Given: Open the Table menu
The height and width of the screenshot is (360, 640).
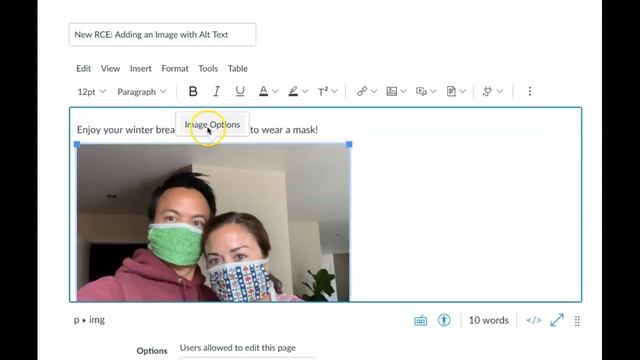Looking at the screenshot, I should [238, 69].
